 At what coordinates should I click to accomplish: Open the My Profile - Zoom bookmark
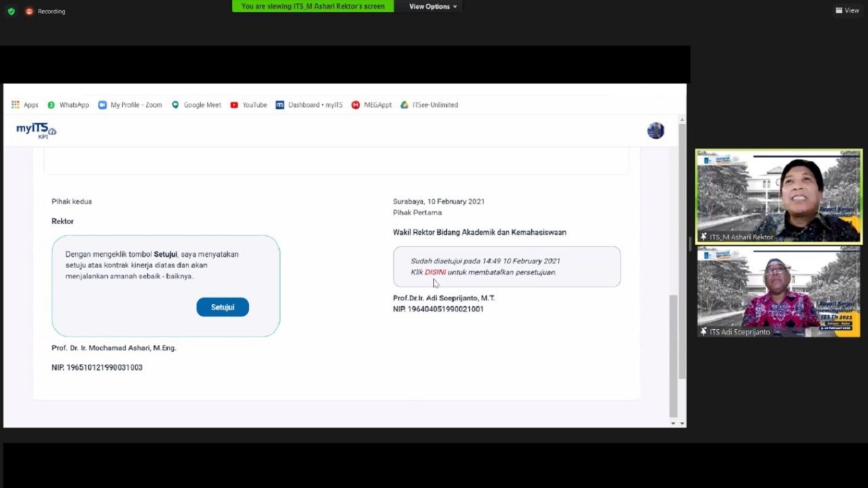[130, 105]
